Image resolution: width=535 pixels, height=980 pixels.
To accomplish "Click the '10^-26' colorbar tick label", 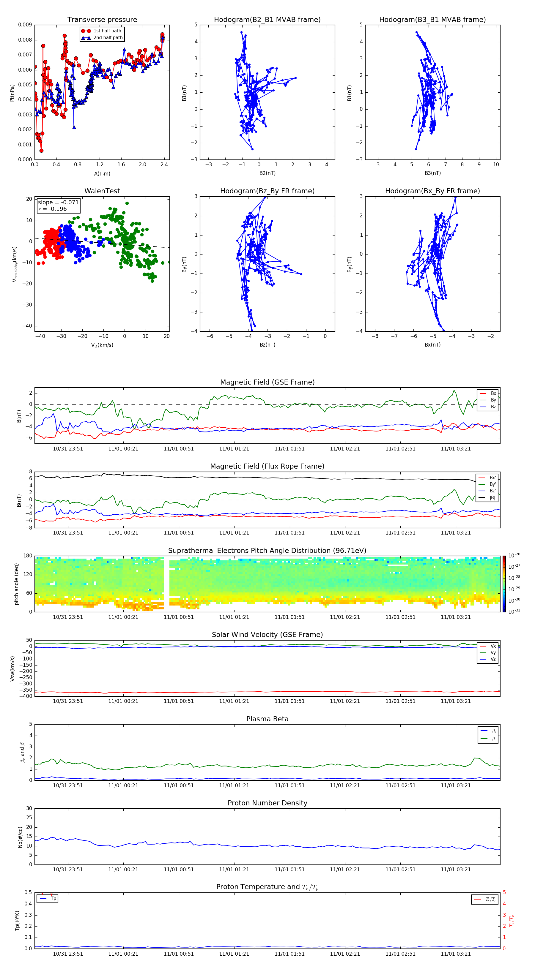I will pyautogui.click(x=514, y=555).
